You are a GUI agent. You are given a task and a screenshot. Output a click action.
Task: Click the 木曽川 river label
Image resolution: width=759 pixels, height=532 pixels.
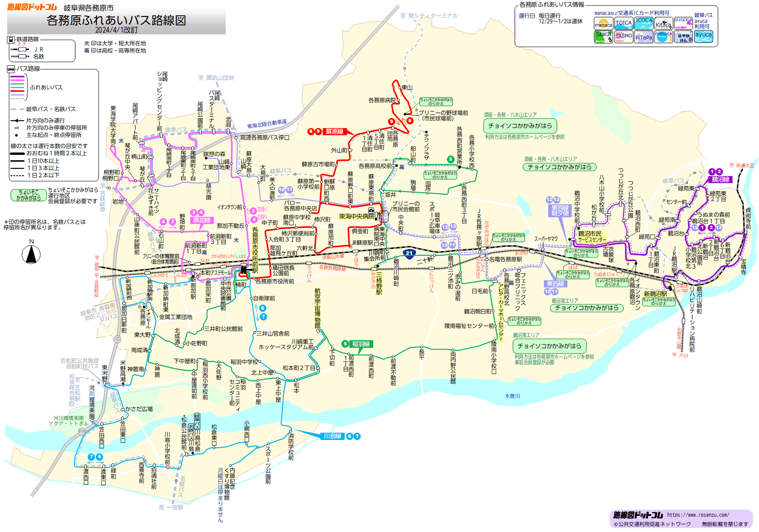(x=512, y=396)
